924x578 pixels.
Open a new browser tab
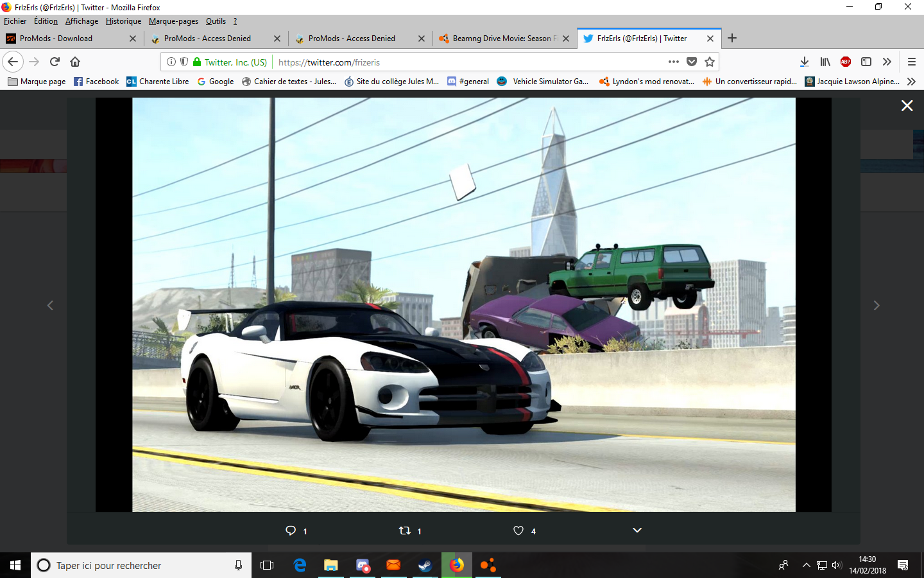point(732,38)
